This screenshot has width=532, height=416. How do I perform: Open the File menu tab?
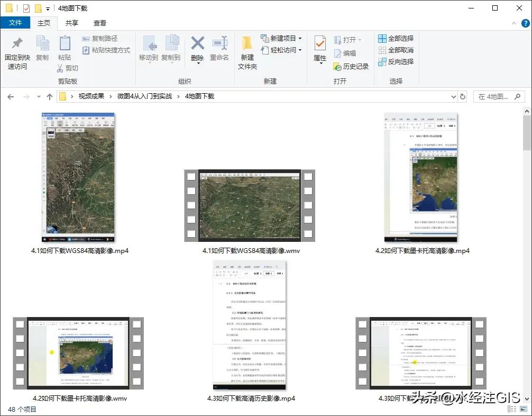click(15, 23)
